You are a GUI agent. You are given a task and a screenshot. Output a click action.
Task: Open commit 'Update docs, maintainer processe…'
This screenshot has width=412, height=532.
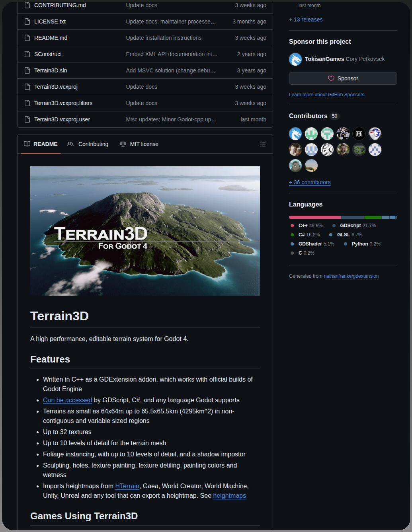point(171,21)
